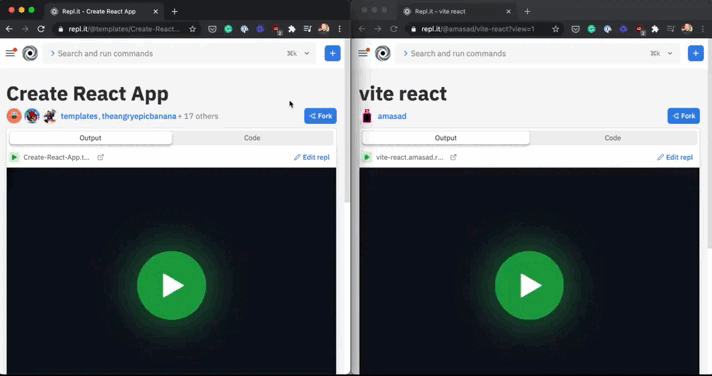The image size is (712, 376).
Task: Switch to Output tab in Create React App
Action: [x=90, y=138]
